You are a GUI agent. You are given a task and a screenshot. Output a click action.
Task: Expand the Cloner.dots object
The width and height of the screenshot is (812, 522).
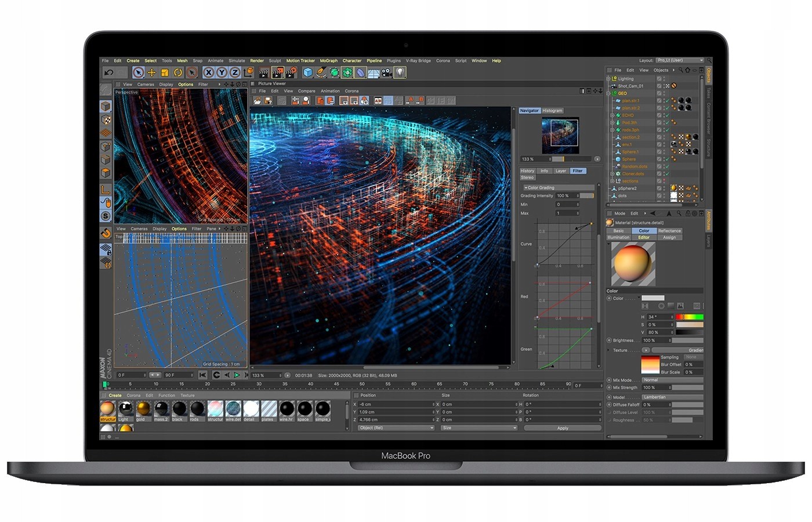click(x=612, y=173)
